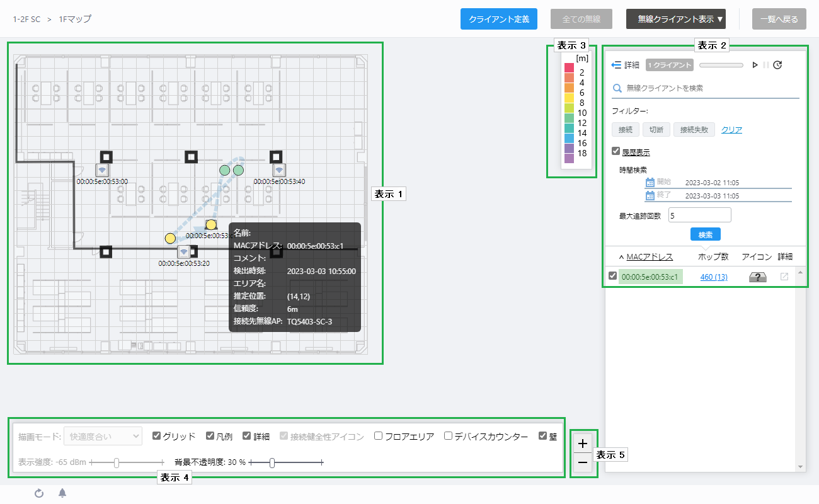Open the 終了 calendar icon

coord(650,195)
